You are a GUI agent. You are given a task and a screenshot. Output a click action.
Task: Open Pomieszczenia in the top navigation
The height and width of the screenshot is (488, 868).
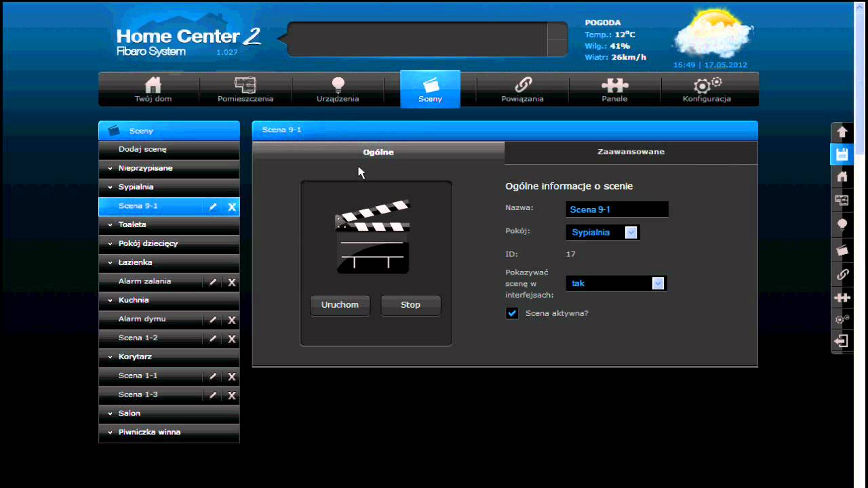pyautogui.click(x=245, y=89)
